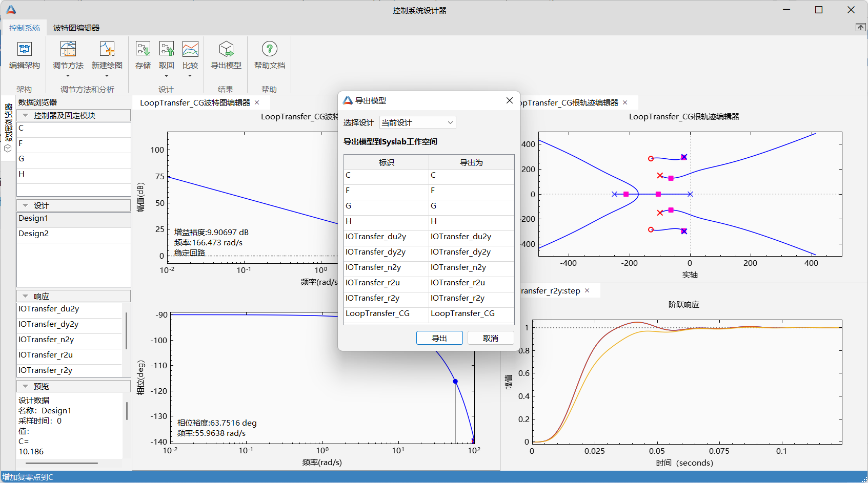Switch to the 波特图编辑器 ribbon tab
This screenshot has height=483, width=868.
(x=76, y=28)
